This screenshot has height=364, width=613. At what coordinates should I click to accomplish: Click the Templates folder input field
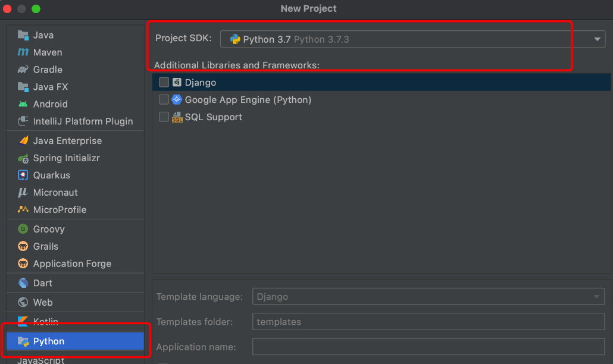[x=429, y=321]
